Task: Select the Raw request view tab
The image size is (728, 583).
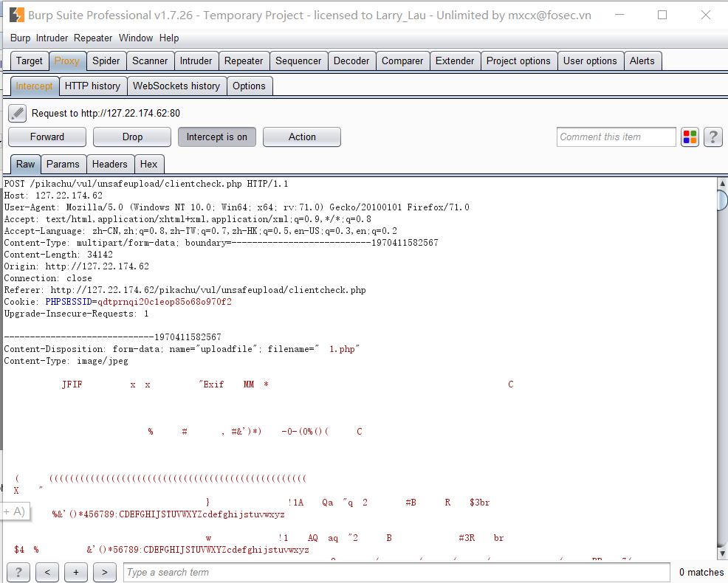Action: [x=26, y=165]
